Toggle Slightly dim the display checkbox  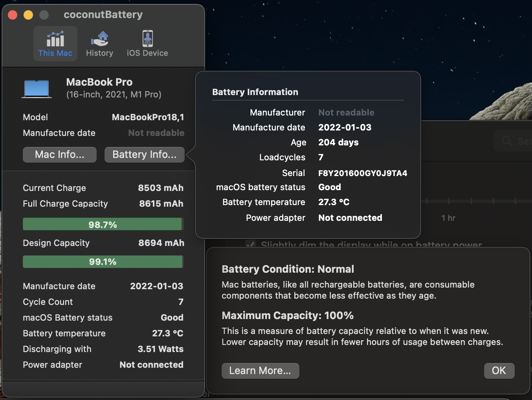[x=251, y=244]
